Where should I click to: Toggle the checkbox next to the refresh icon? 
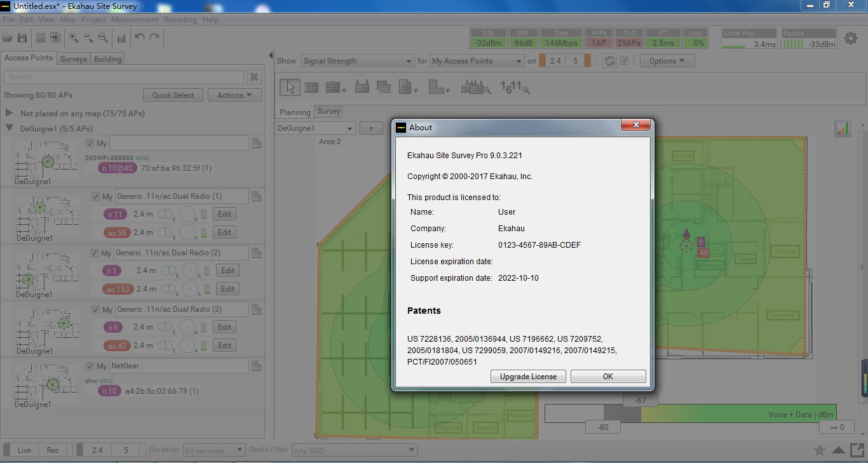tap(624, 61)
